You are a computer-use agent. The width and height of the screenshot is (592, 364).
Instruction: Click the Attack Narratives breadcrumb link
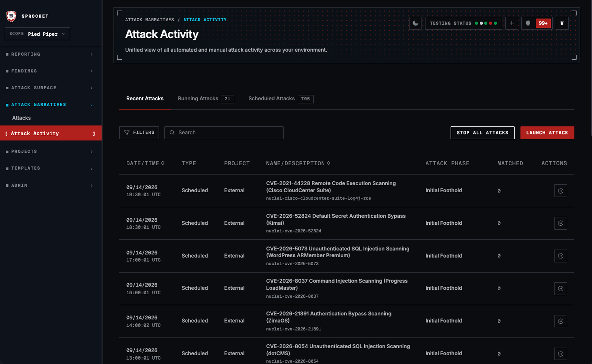tap(150, 20)
